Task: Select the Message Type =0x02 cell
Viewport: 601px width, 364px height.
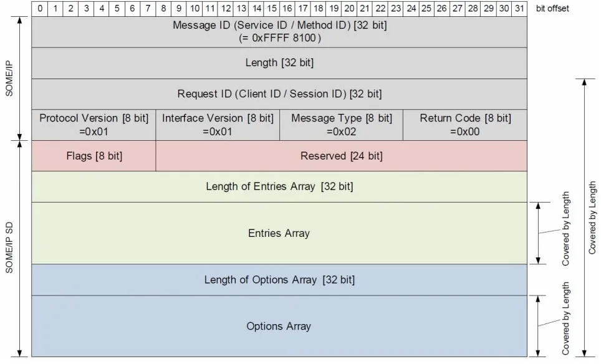Action: [341, 125]
